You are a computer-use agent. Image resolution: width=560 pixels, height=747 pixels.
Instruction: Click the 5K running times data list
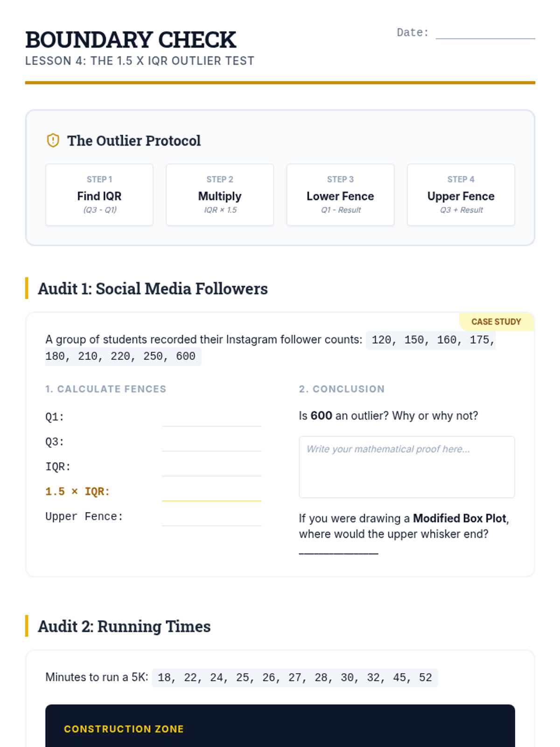[x=294, y=677]
